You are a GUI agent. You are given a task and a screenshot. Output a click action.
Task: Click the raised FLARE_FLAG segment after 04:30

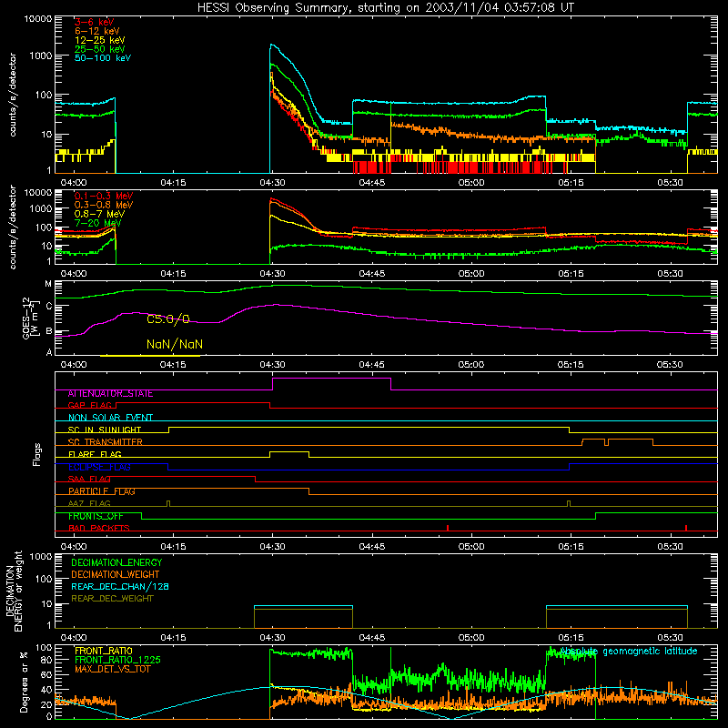tap(289, 451)
